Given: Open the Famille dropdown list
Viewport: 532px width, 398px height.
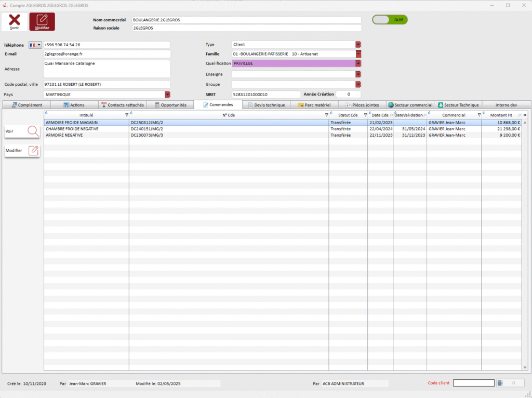Looking at the screenshot, I should (x=358, y=54).
